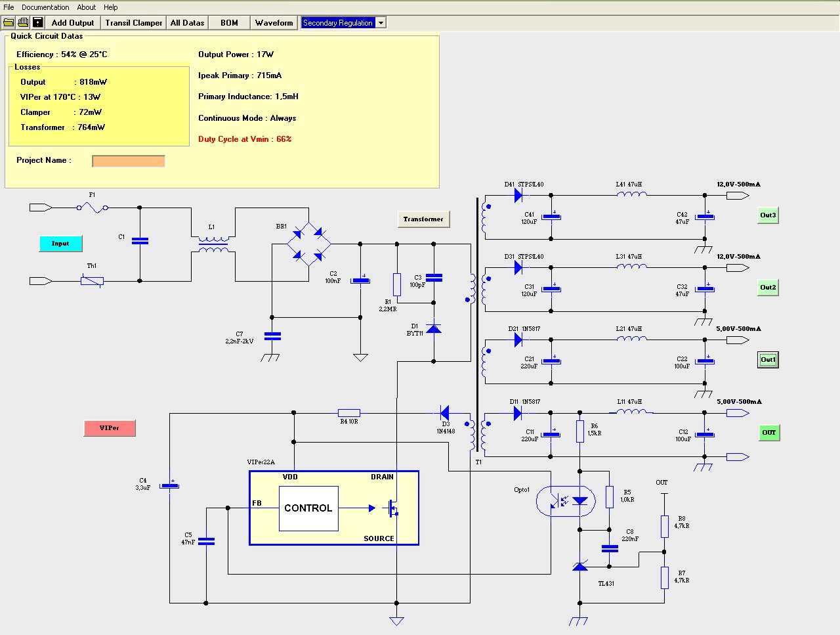Click the L41 47uH inductor

click(x=631, y=194)
